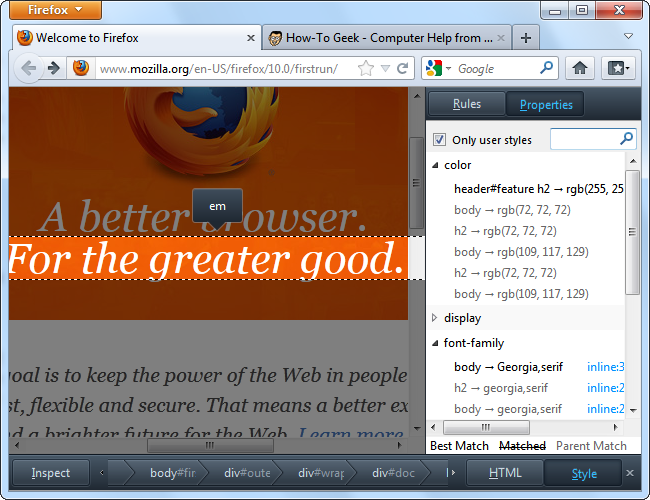The height and width of the screenshot is (500, 650).
Task: Switch to Welcome to Firefox tab
Action: [137, 38]
